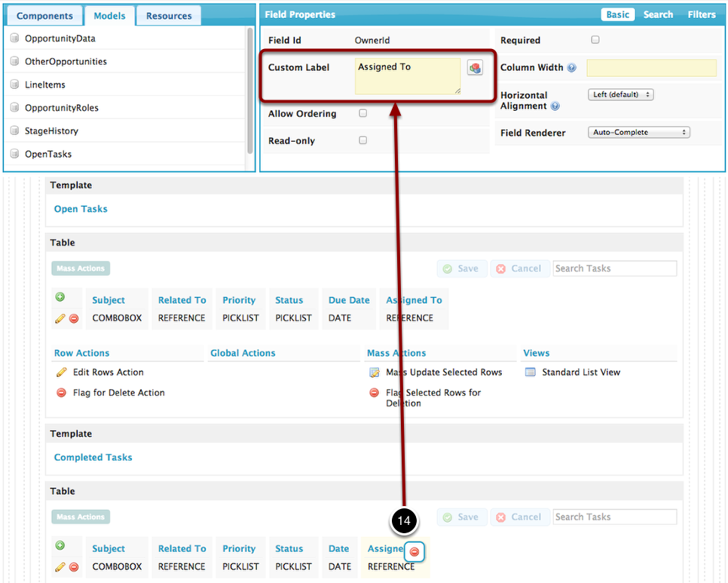Toggle the Allow Ordering checkbox

click(362, 113)
